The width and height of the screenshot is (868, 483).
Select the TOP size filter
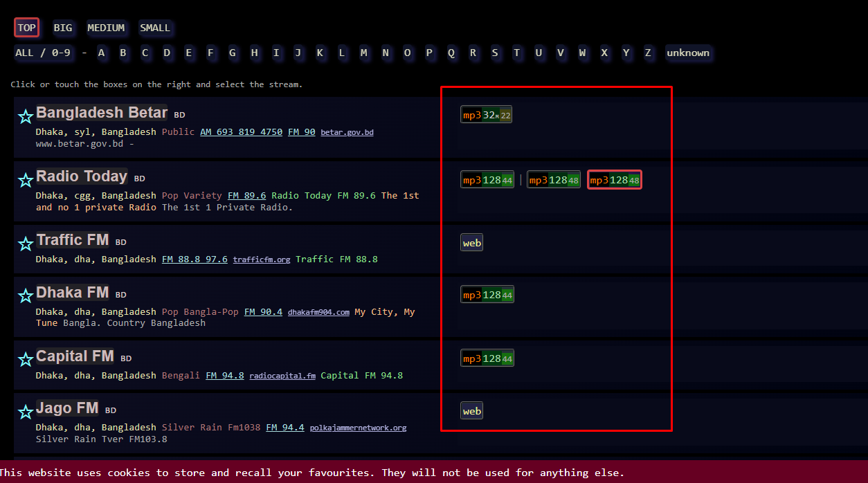(x=27, y=28)
